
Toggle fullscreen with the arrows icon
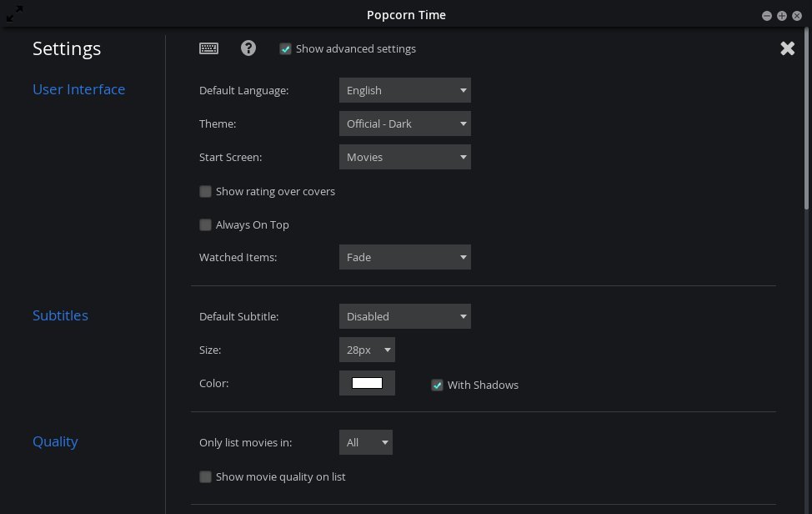(14, 14)
